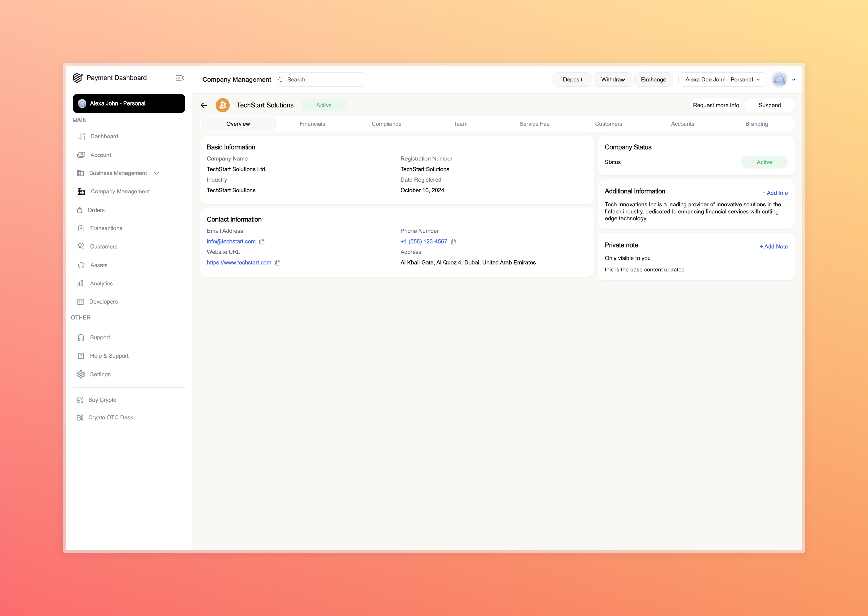This screenshot has height=616, width=868.
Task: Click the Assets pie chart icon
Action: [x=81, y=265]
